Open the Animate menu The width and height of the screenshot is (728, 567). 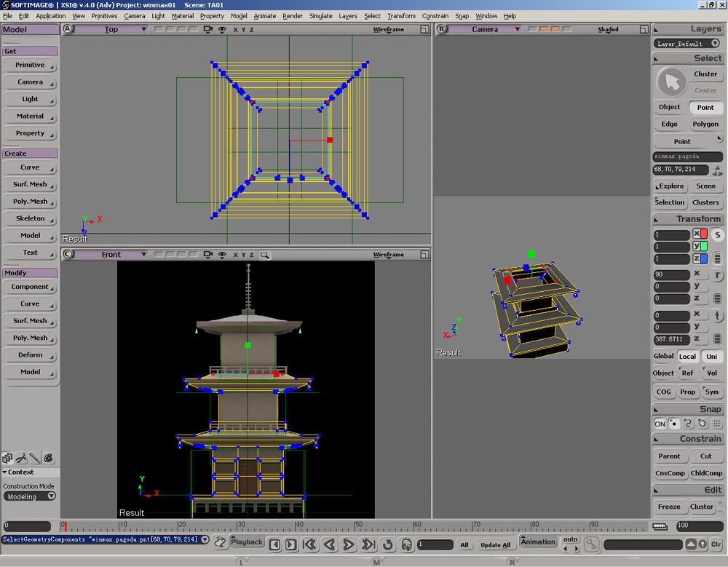(x=265, y=16)
